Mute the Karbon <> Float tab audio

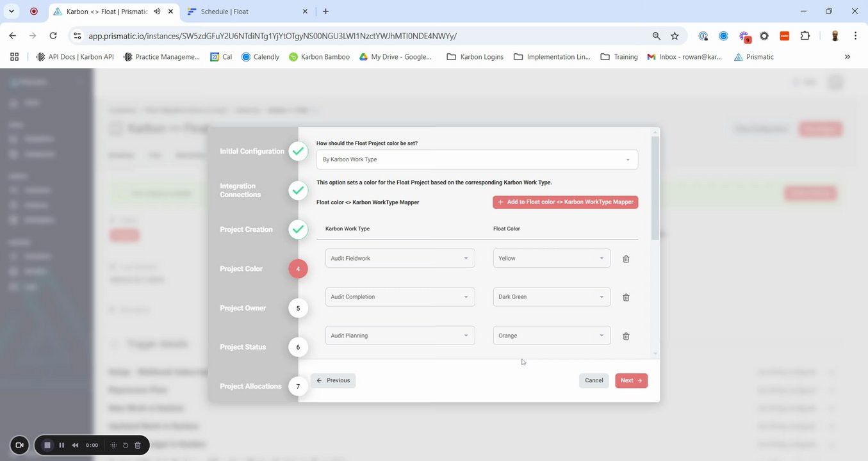point(157,12)
